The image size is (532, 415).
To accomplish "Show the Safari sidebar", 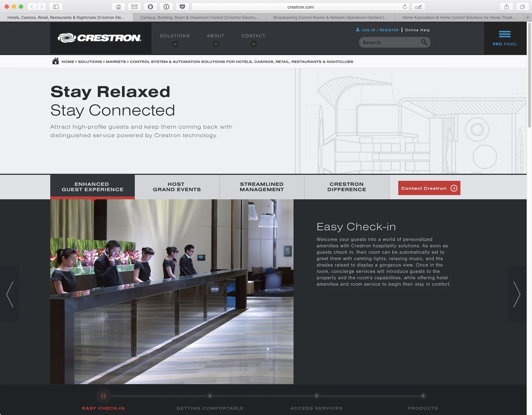I will [x=56, y=7].
